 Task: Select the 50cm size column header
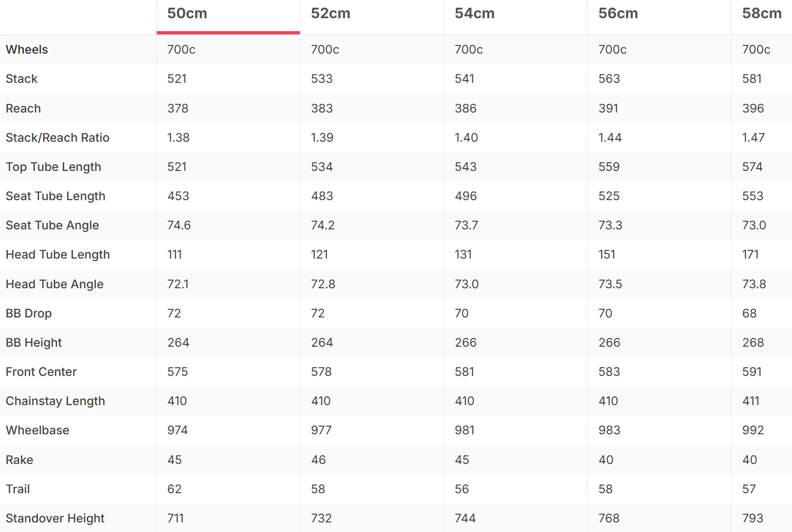tap(187, 13)
